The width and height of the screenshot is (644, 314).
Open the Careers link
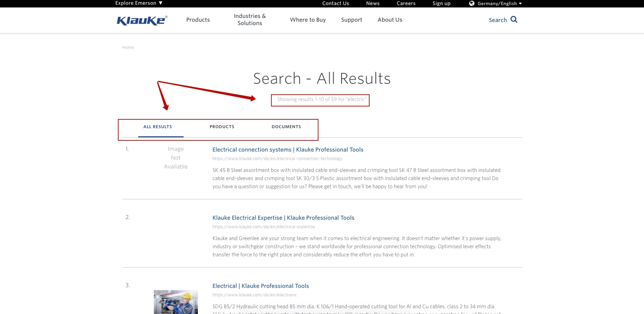406,3
